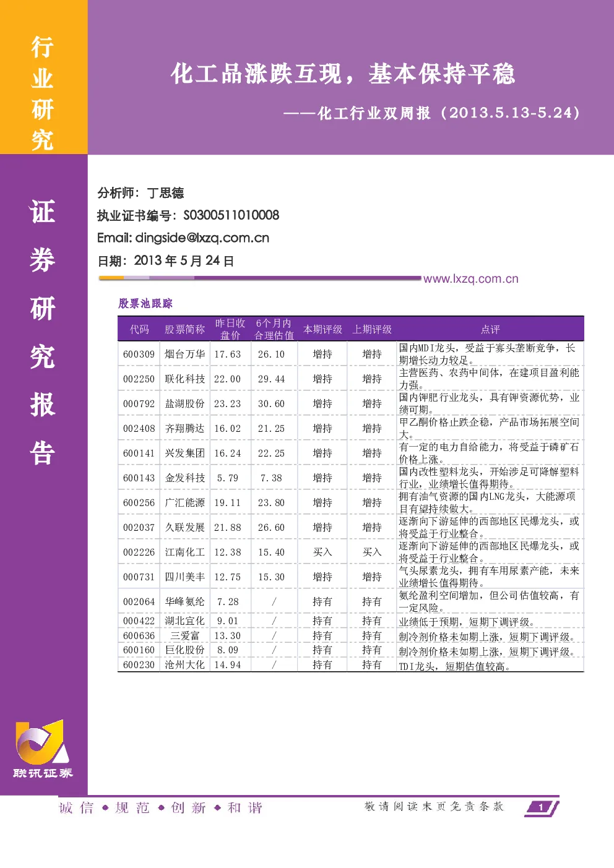Viewport: 614px width, 868px height.
Task: Select stock name 盐湖股份
Action: [184, 403]
